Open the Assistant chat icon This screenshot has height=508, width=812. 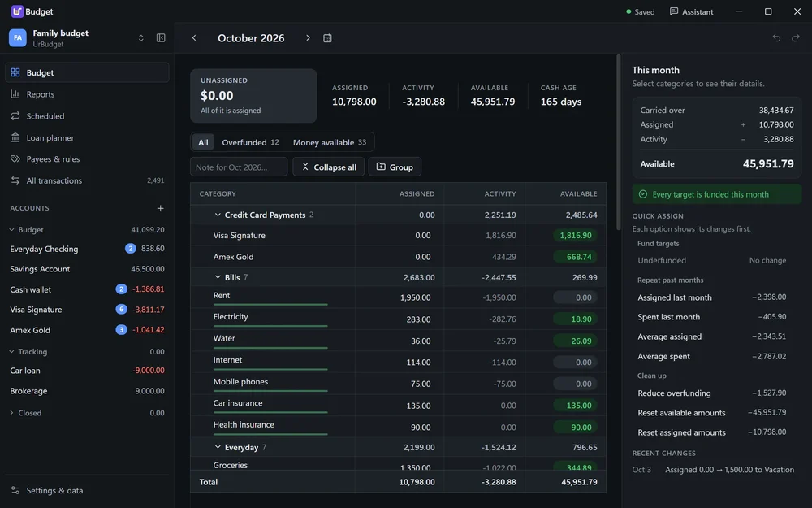coord(674,11)
